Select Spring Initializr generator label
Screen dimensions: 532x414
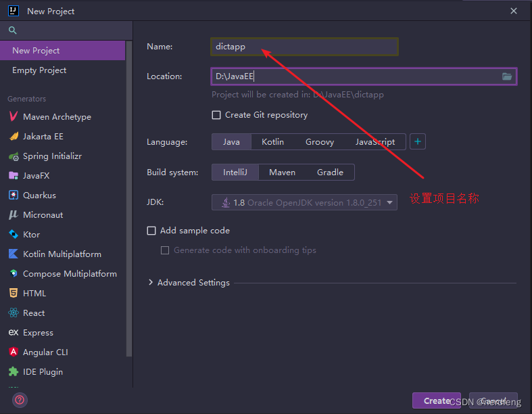52,156
